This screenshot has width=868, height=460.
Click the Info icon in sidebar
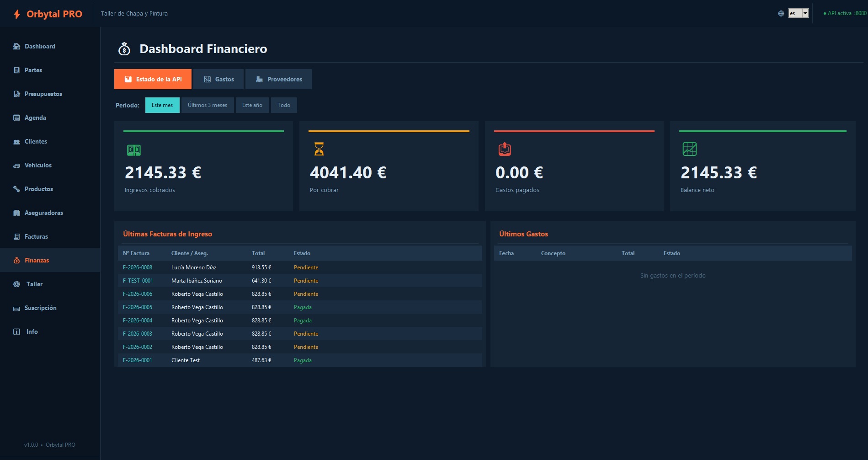[17, 332]
